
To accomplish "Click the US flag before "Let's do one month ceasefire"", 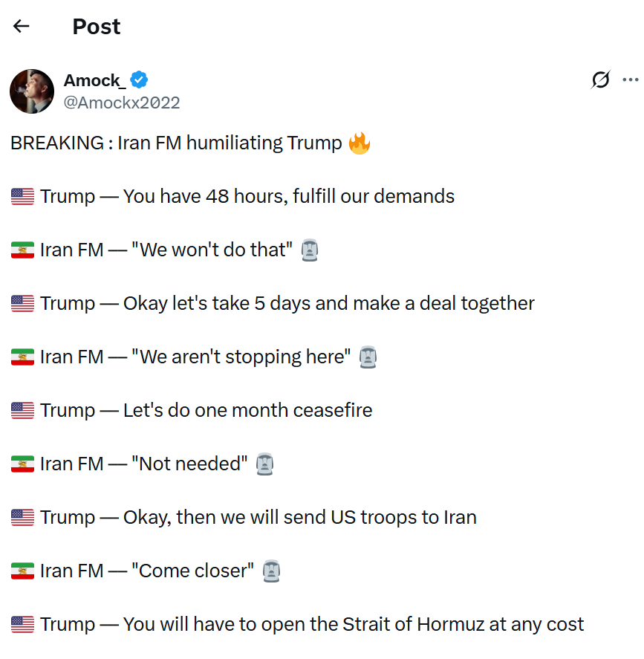I will [x=22, y=411].
